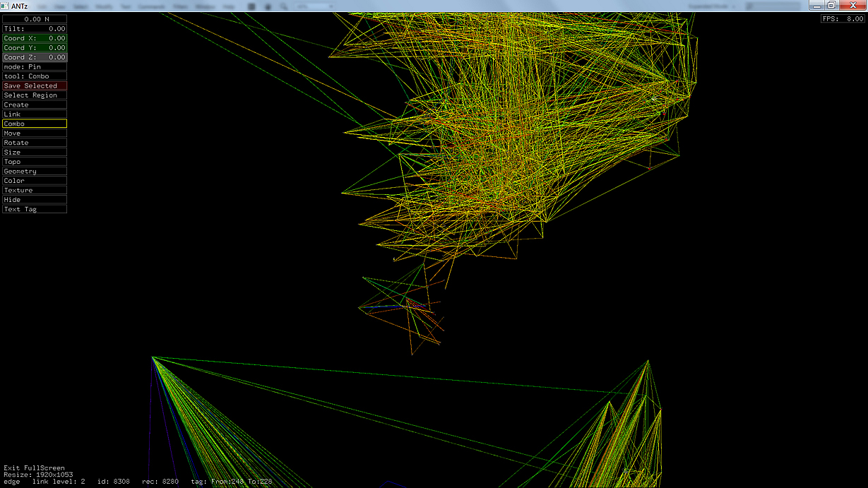Select the Color tool entry
Image resolution: width=868 pixels, height=488 pixels.
tap(35, 181)
